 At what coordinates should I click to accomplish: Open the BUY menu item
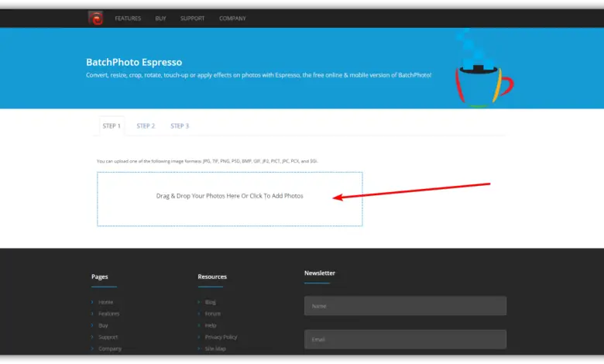tap(160, 19)
